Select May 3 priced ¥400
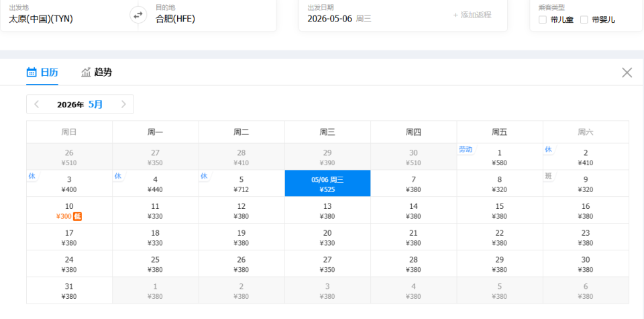 point(69,183)
